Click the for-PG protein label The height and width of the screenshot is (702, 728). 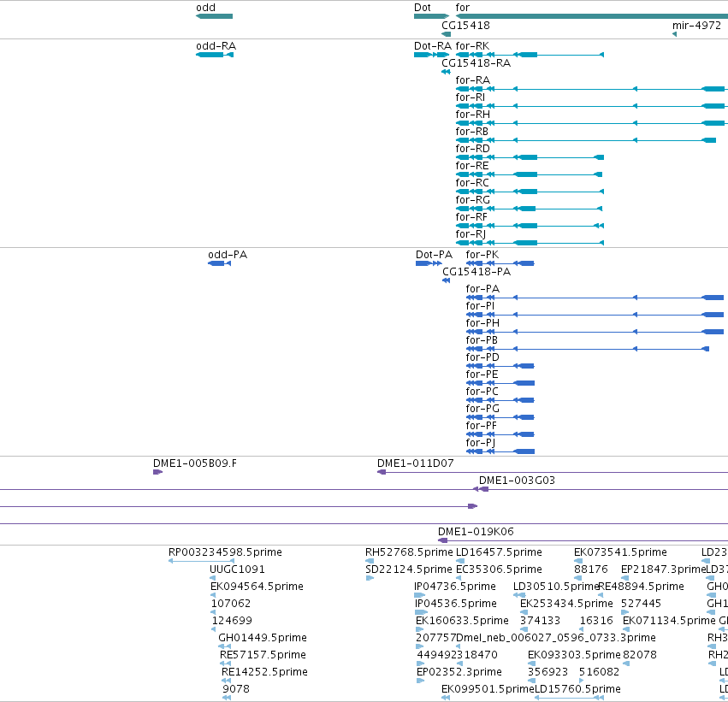point(482,409)
